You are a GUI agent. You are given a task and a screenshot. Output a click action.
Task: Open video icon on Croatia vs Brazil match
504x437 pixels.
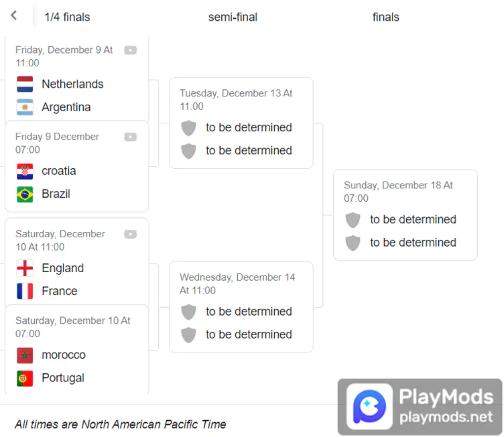[x=130, y=137]
